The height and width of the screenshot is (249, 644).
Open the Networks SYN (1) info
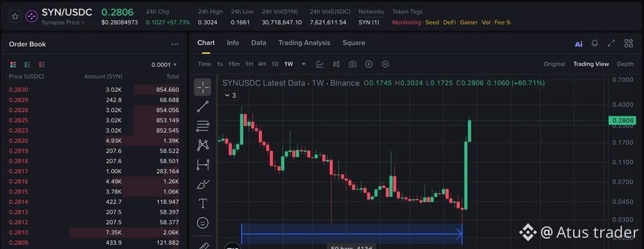[x=369, y=23]
